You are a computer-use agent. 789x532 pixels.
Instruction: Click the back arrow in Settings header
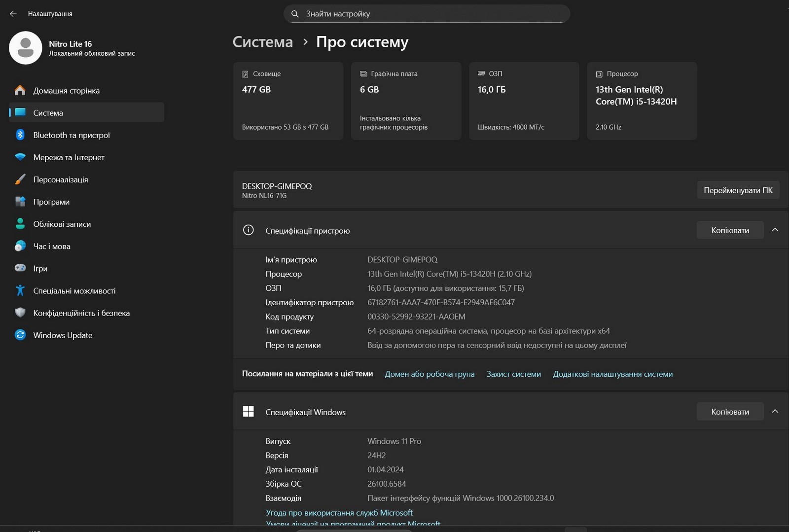(x=13, y=14)
